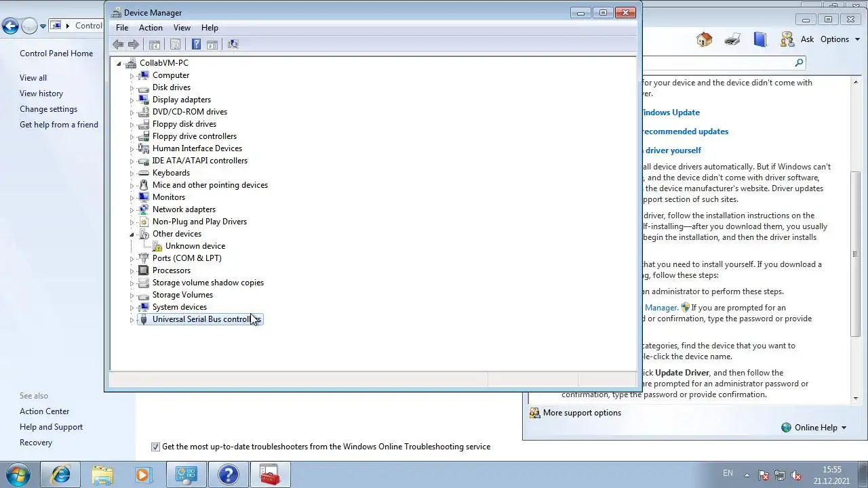Expand the Display adapters node arrow
The width and height of the screenshot is (868, 488).
[x=132, y=100]
